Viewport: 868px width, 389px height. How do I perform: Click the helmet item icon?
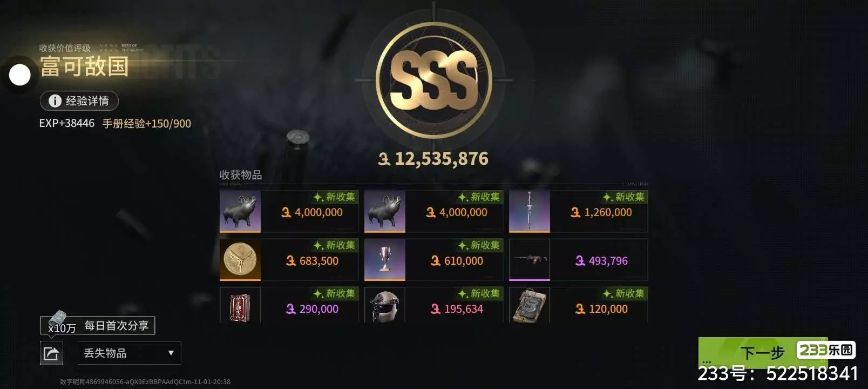[x=384, y=305]
